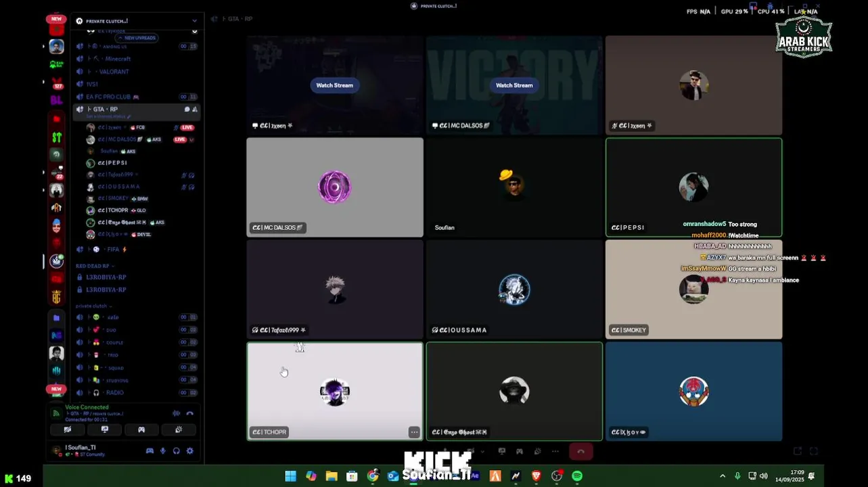
Task: Join EA FC PRO CLUB voice channel
Action: point(137,97)
